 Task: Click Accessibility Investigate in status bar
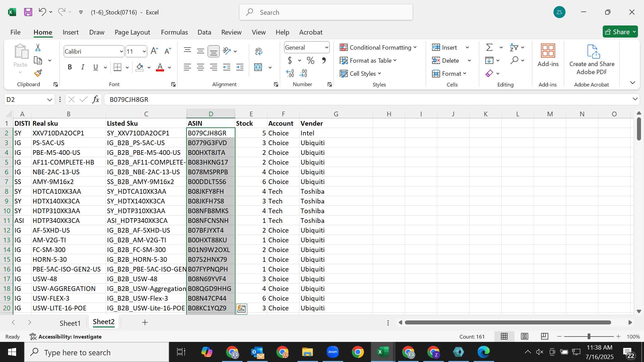[66, 337]
